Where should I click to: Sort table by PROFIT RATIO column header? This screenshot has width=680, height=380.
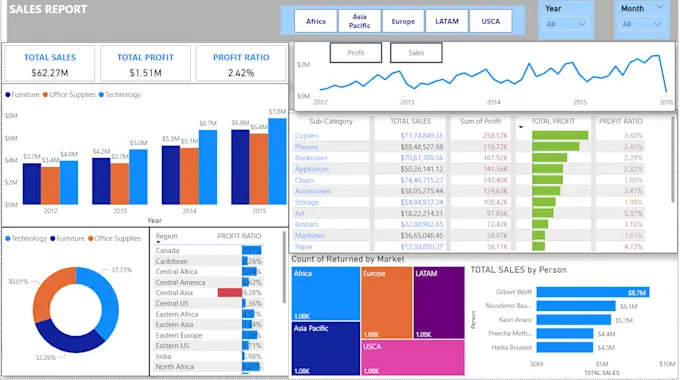coord(621,121)
